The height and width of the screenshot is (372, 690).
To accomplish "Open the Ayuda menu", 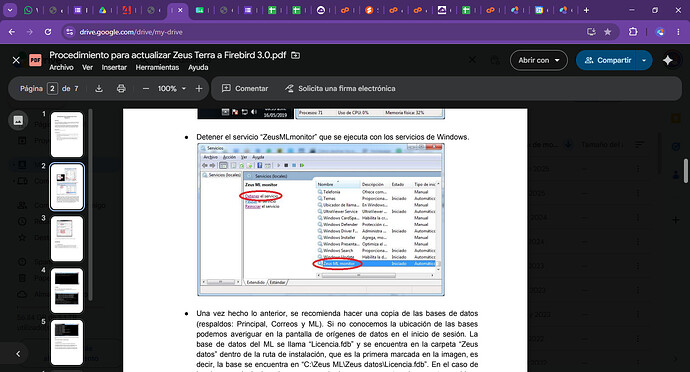I will click(198, 67).
